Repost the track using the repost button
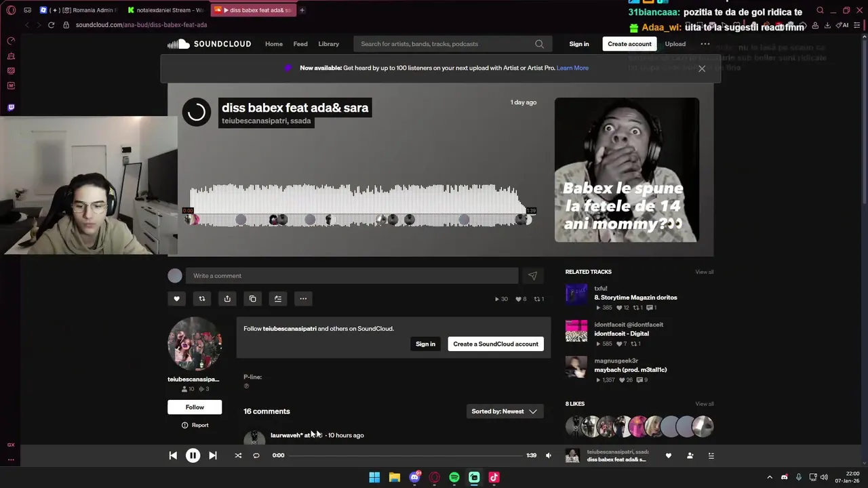The height and width of the screenshot is (488, 868). pyautogui.click(x=201, y=299)
